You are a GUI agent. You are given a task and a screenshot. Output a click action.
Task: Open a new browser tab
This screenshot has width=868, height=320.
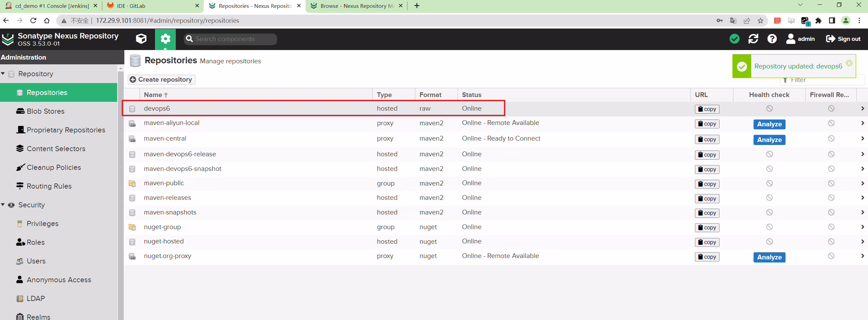pyautogui.click(x=417, y=5)
